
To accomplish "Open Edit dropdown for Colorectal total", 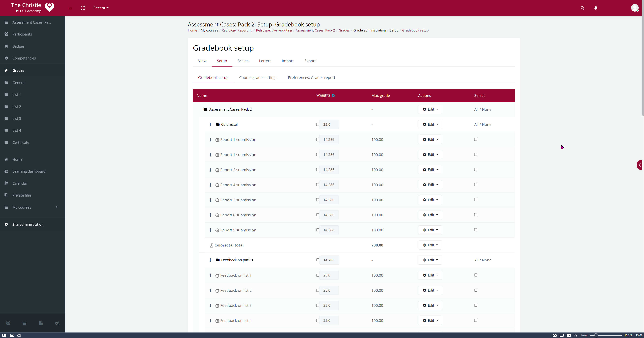I will tap(430, 245).
